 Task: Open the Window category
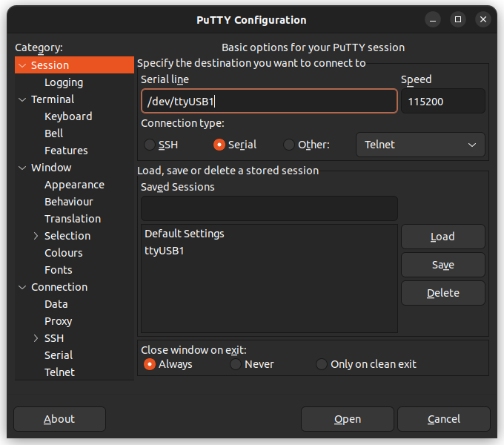pos(51,168)
